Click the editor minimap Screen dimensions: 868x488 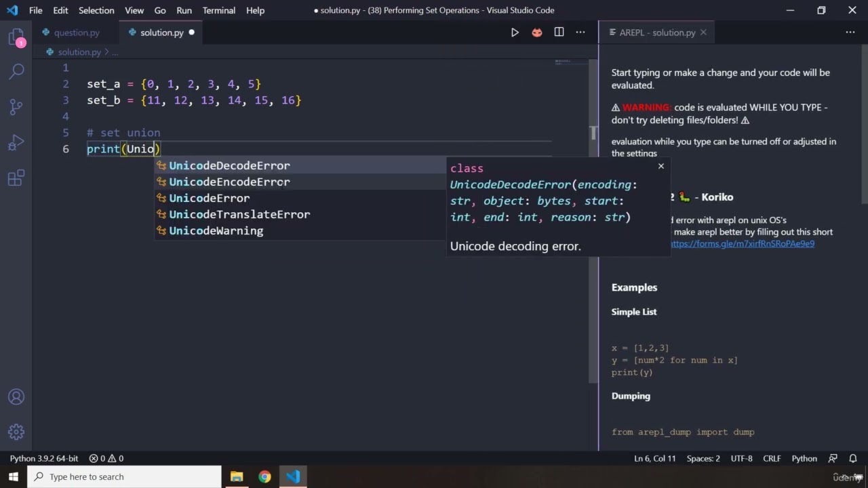[571, 62]
